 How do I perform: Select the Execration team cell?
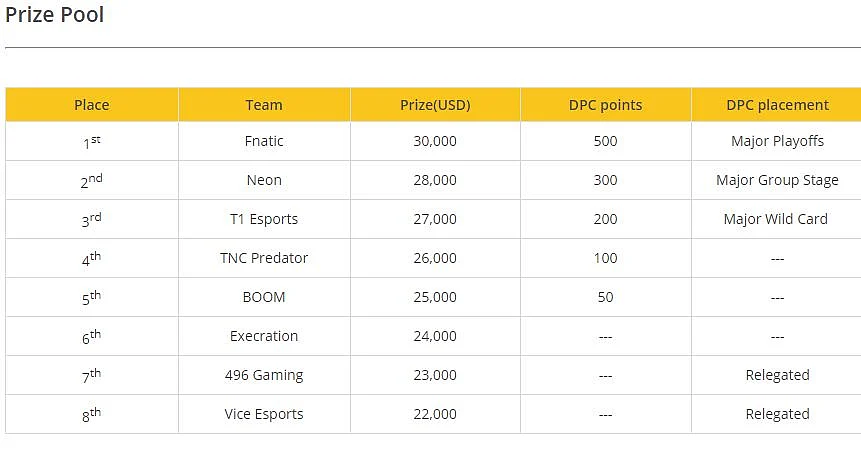264,336
